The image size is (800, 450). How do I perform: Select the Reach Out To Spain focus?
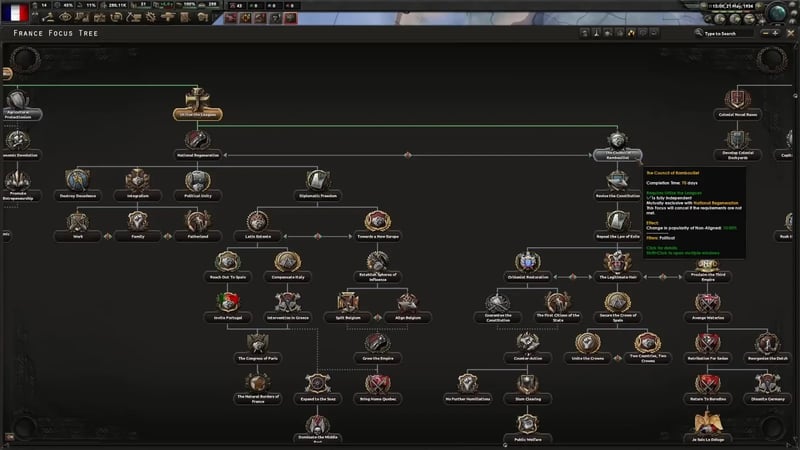[228, 267]
